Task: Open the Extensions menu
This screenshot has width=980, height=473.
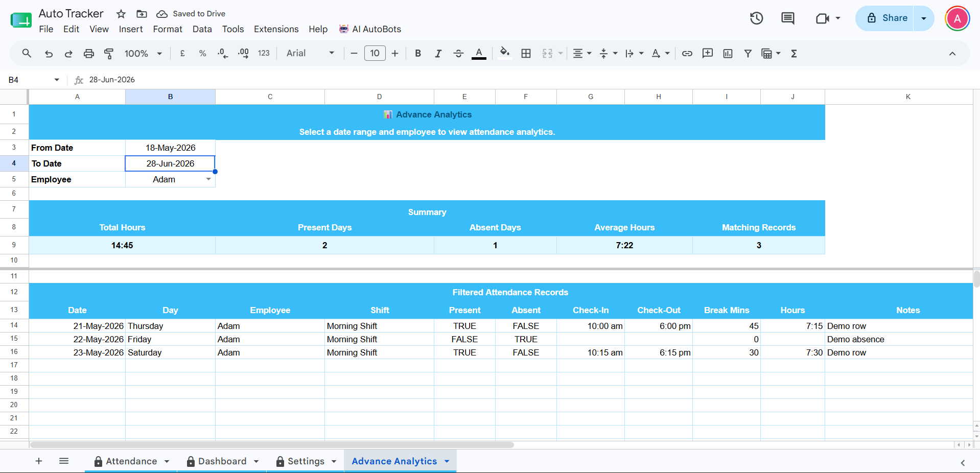Action: [x=276, y=29]
